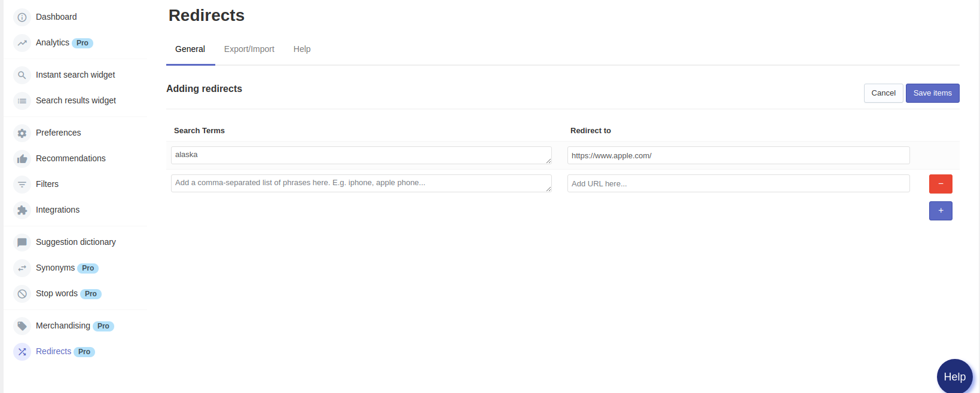The width and height of the screenshot is (980, 393).
Task: Switch to the Export/Import tab
Action: tap(249, 49)
